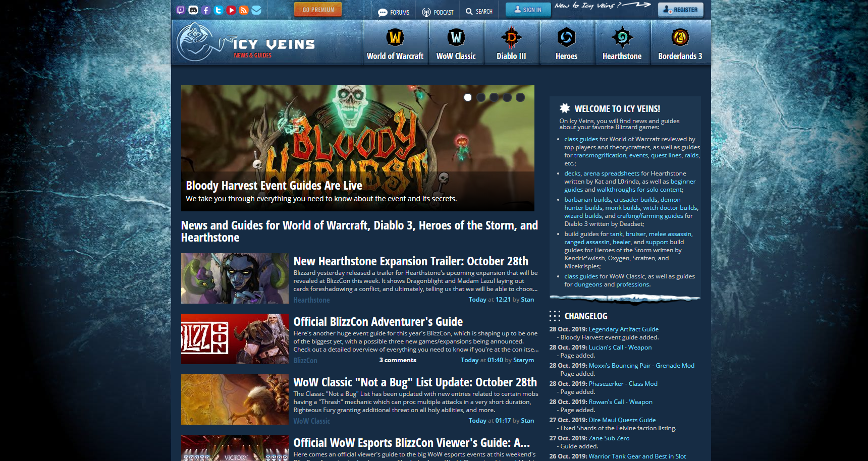Open the Heroes tab

click(x=567, y=43)
